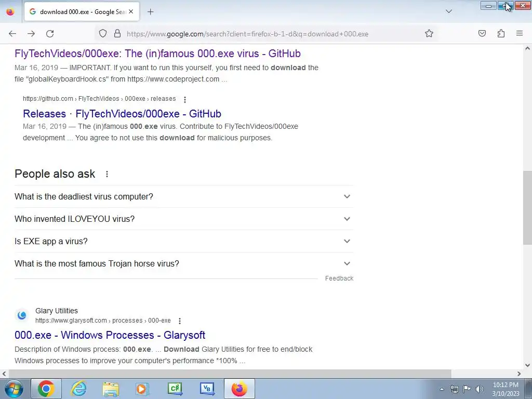532x399 pixels.
Task: Open options dots next to github releases URL
Action: [x=184, y=99]
